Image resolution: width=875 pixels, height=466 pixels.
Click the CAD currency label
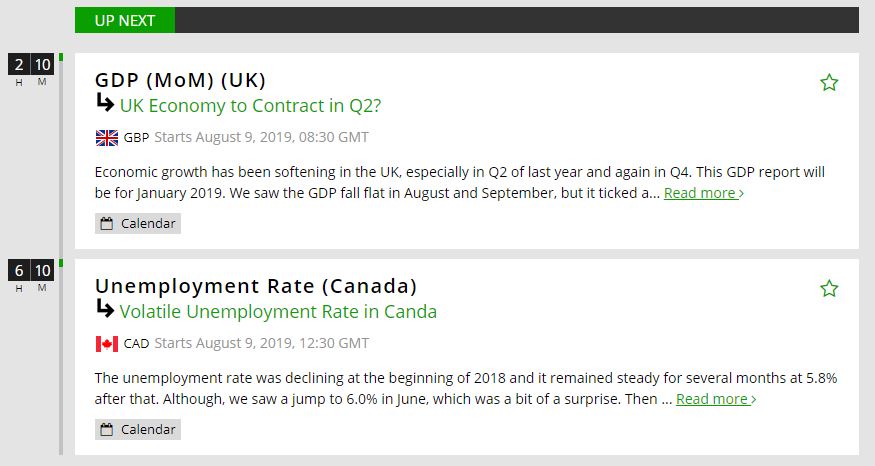tap(136, 343)
